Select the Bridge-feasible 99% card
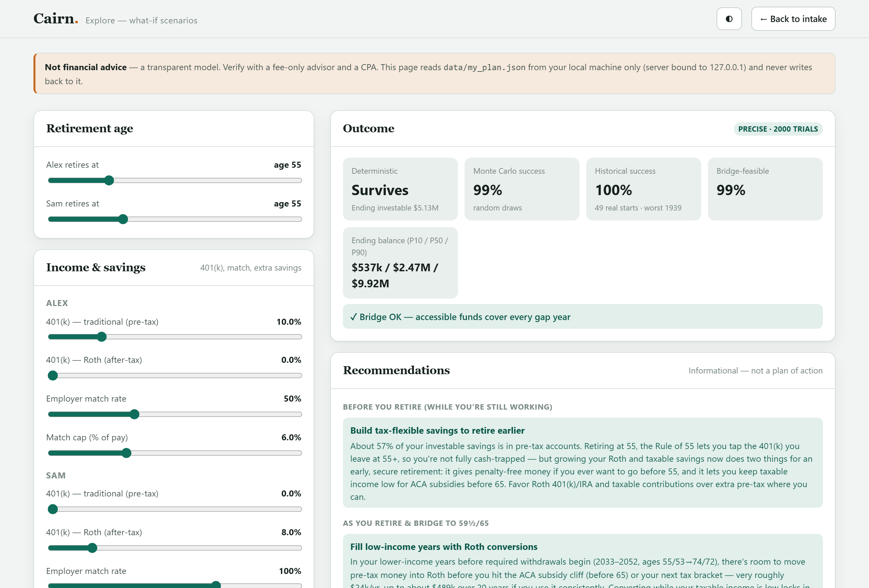Viewport: 869px width, 588px height. pyautogui.click(x=765, y=189)
